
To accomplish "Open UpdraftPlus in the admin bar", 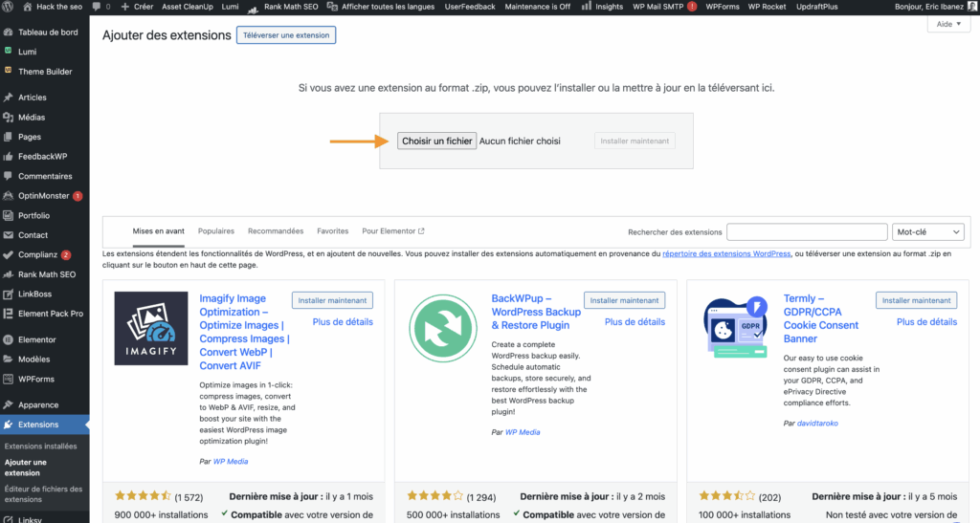I will tap(817, 7).
